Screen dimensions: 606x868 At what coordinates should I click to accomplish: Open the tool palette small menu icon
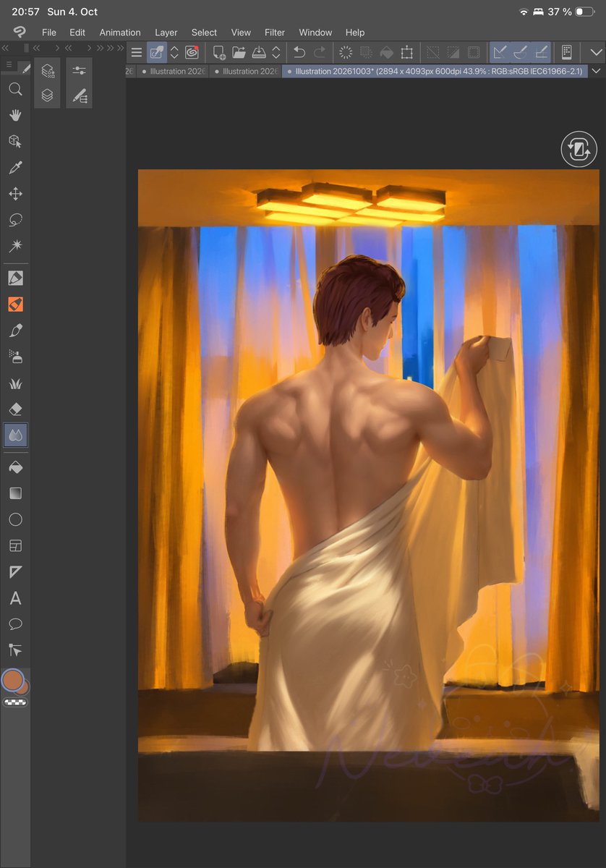[9, 65]
